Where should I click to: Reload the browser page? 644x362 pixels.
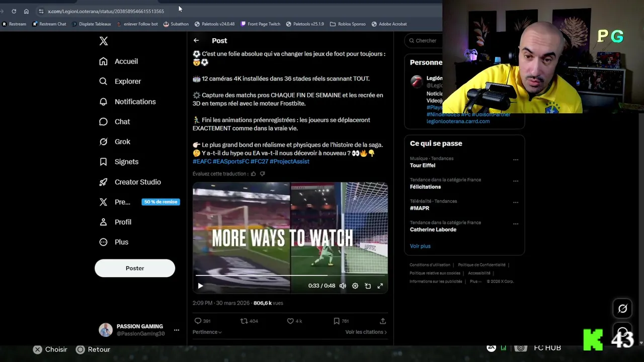click(14, 11)
